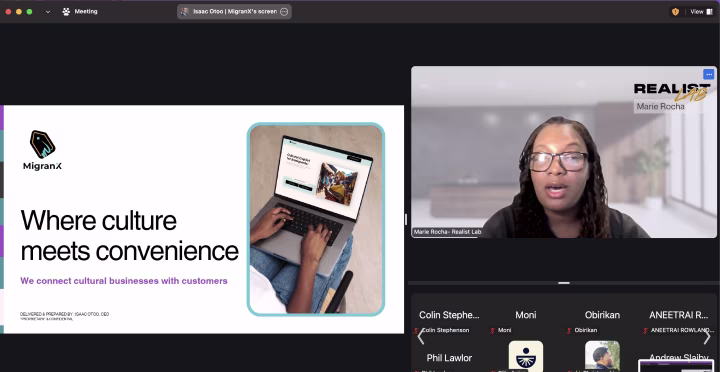The width and height of the screenshot is (720, 372).
Task: Select Moni's participant tile
Action: [x=526, y=315]
